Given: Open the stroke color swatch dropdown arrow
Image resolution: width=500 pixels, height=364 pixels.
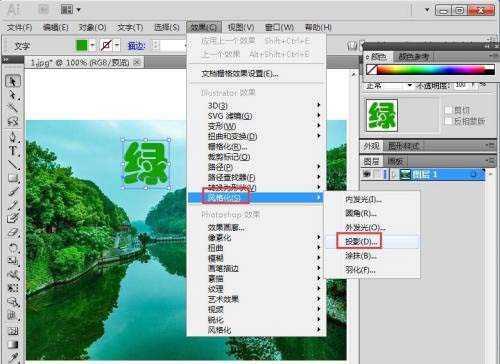Looking at the screenshot, I should tap(117, 45).
